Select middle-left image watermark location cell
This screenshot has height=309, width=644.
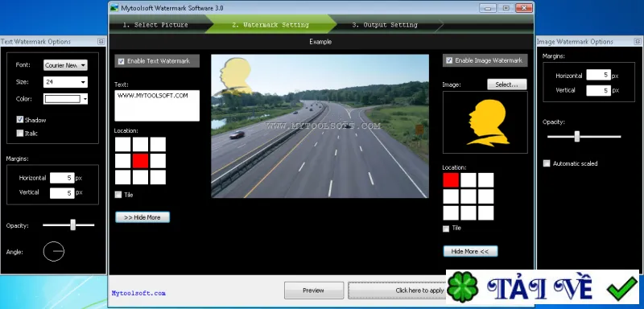click(x=451, y=196)
